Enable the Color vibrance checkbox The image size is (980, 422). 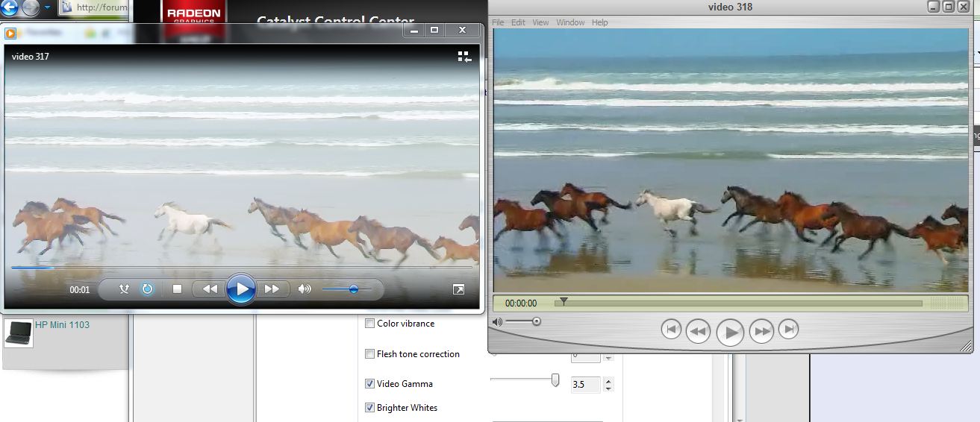coord(369,324)
